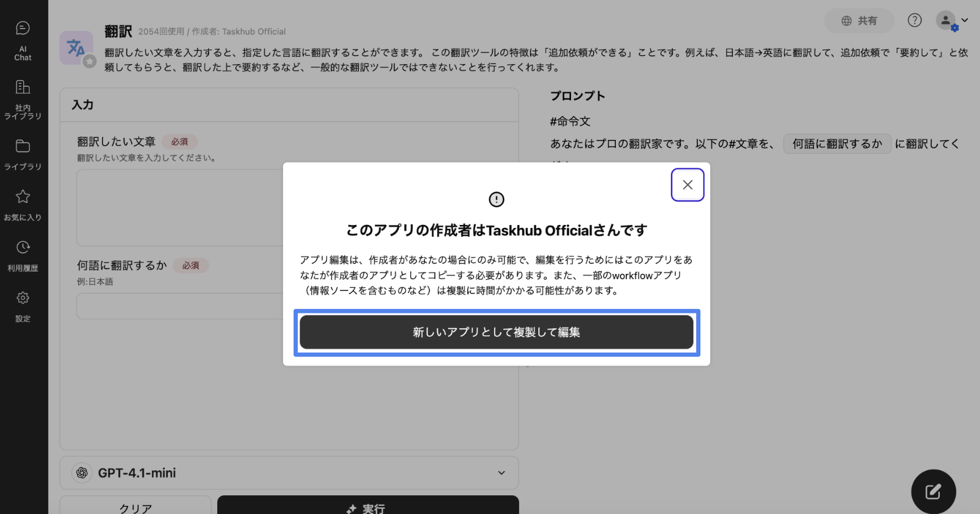
Task: Click the 何語に翻訳するか variable chip in prompt
Action: (837, 144)
